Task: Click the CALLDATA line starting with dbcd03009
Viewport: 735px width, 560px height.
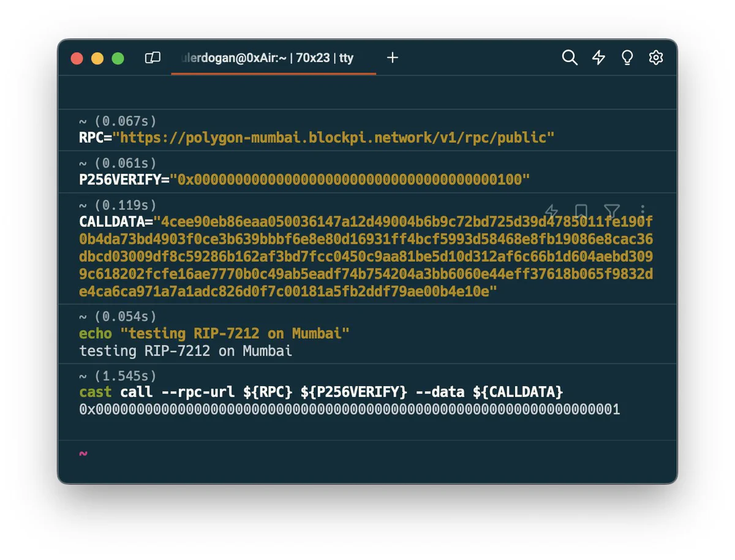Action: pyautogui.click(x=366, y=256)
